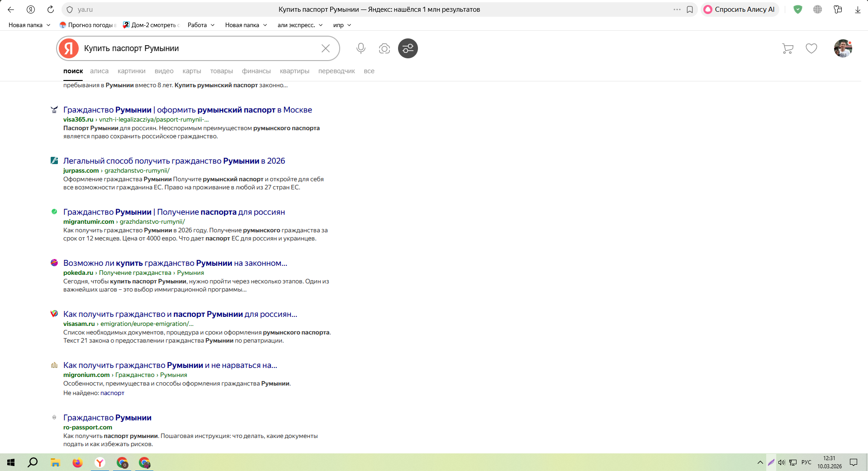
Task: Expand the Работа bookmarks folder
Action: [x=201, y=25]
